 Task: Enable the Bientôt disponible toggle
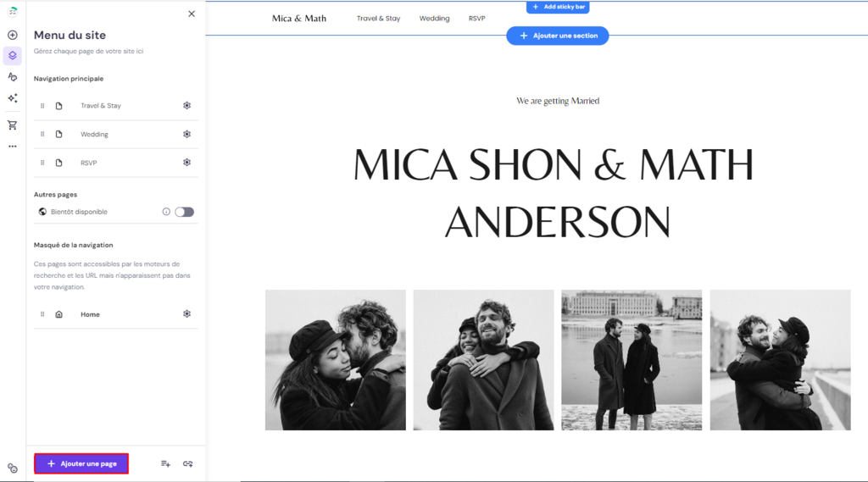pos(184,212)
